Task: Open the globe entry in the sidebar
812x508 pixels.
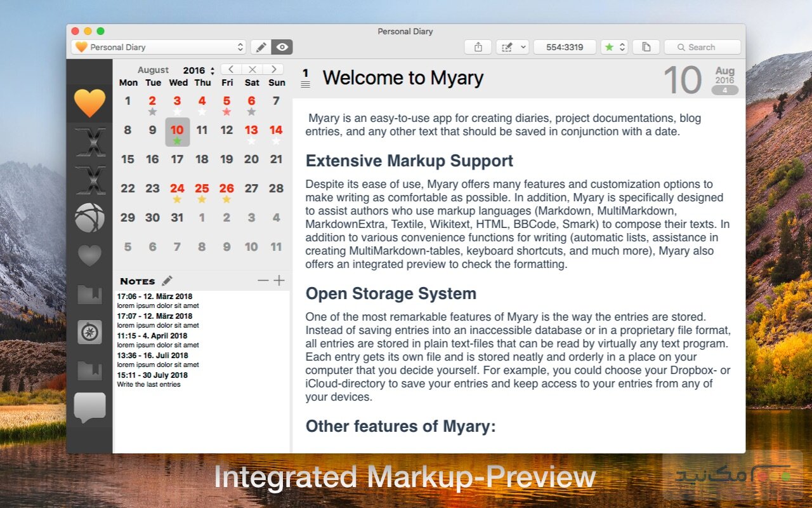Action: (89, 218)
